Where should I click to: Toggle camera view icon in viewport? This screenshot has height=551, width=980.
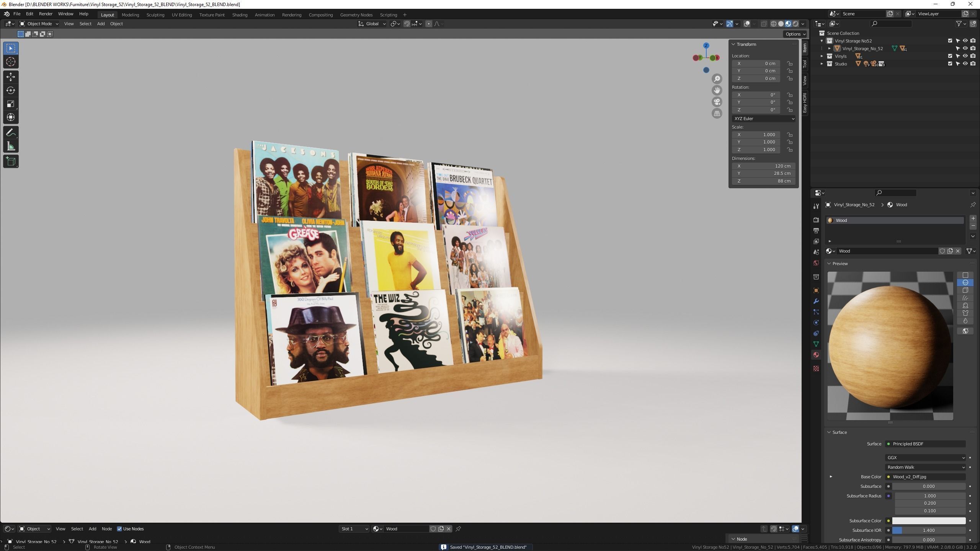(x=717, y=102)
